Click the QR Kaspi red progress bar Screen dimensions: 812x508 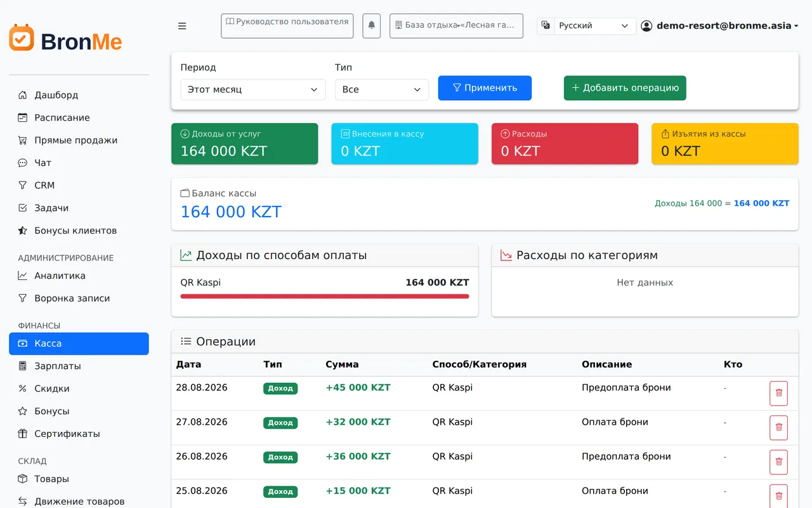coord(325,297)
